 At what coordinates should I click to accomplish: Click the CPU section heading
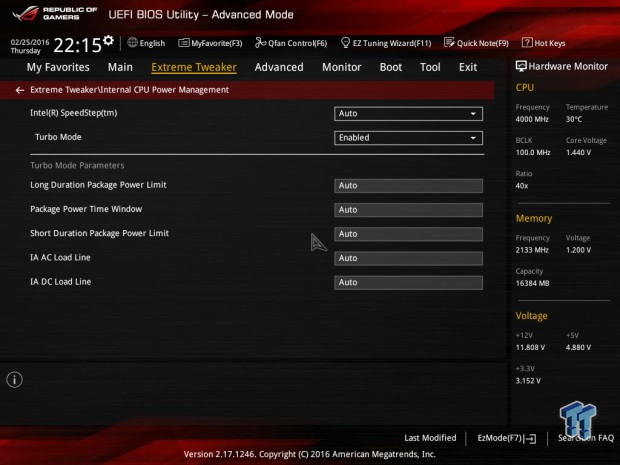tap(525, 87)
